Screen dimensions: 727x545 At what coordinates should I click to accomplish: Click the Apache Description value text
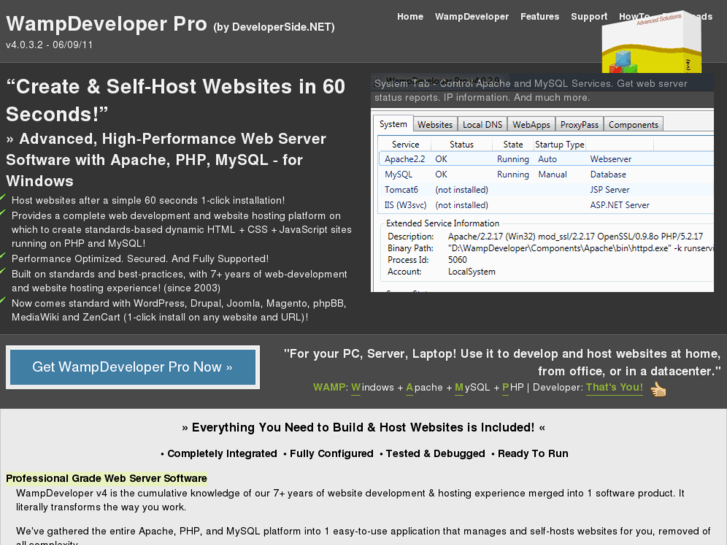click(x=575, y=237)
